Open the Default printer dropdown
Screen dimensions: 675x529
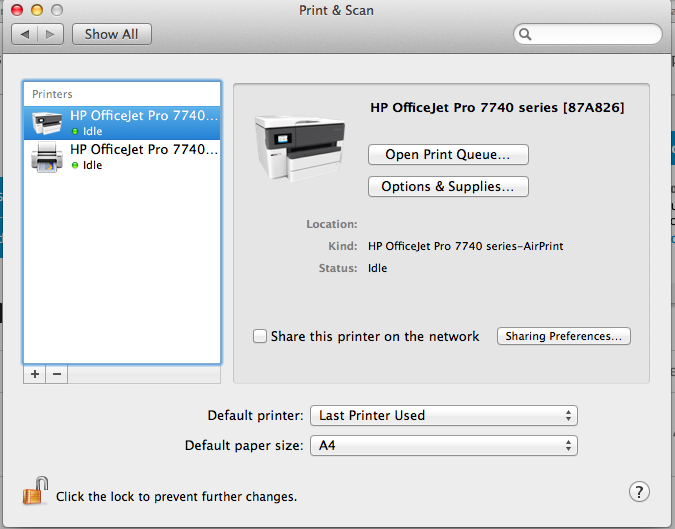444,415
